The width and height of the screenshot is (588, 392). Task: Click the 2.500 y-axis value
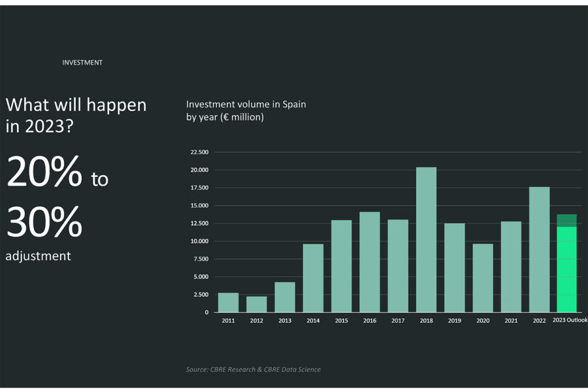[201, 295]
